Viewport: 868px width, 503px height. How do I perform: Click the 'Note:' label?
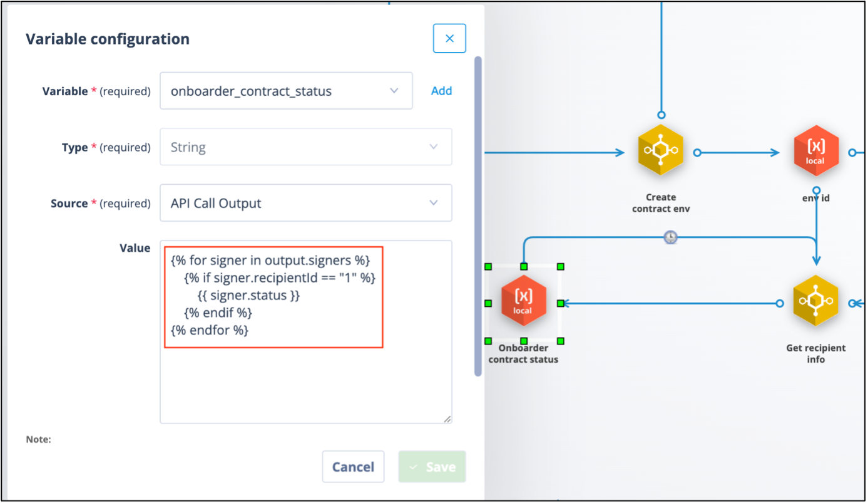(38, 440)
